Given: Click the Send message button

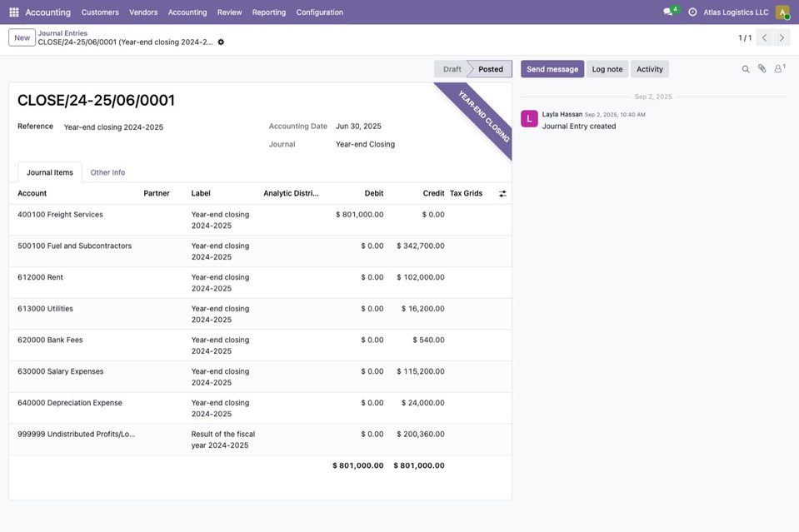Looking at the screenshot, I should click(x=552, y=69).
